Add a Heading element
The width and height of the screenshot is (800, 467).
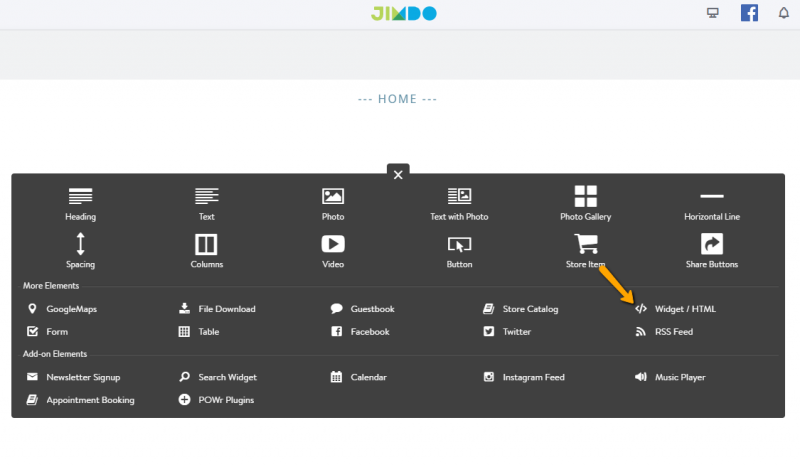click(x=80, y=202)
